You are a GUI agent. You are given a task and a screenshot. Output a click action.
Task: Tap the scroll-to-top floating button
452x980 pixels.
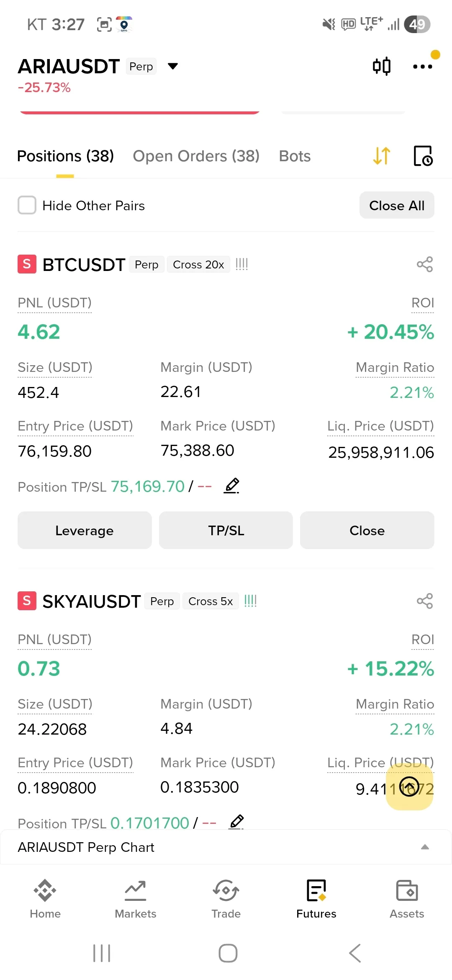click(x=409, y=786)
